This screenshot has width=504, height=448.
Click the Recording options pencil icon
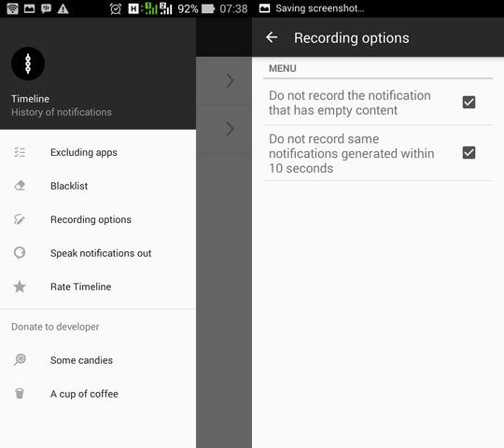(x=20, y=219)
